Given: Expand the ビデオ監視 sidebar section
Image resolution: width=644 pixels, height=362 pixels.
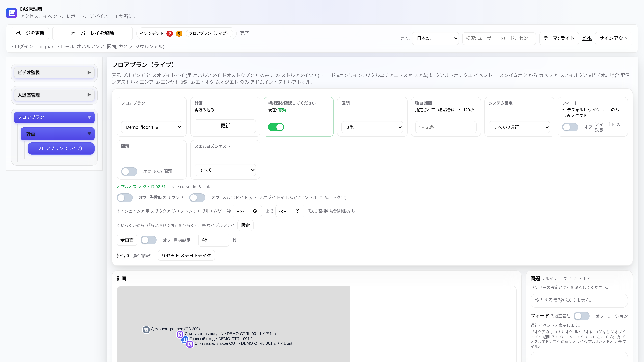Looking at the screenshot, I should click(x=54, y=72).
